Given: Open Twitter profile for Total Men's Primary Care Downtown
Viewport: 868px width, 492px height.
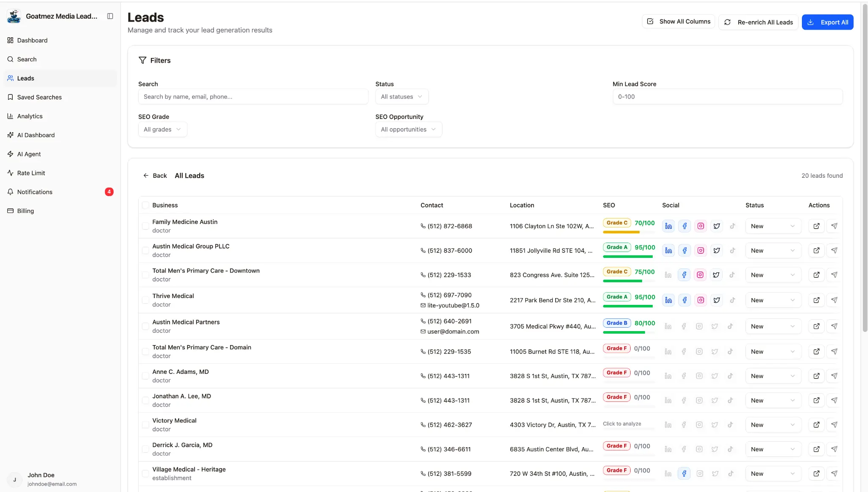Looking at the screenshot, I should (x=716, y=274).
